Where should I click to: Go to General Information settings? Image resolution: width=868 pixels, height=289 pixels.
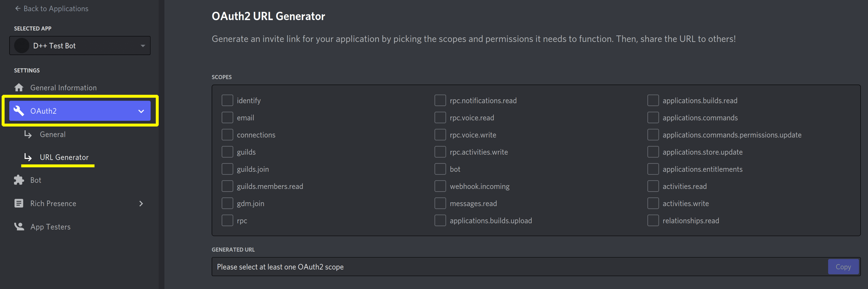[x=63, y=88]
